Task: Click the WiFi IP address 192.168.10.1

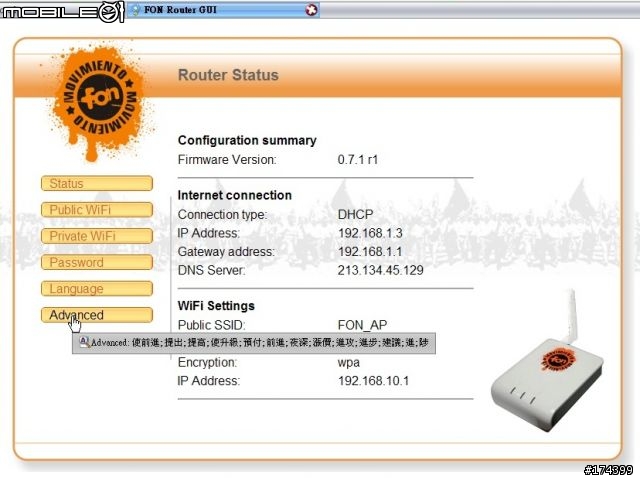Action: [x=373, y=381]
